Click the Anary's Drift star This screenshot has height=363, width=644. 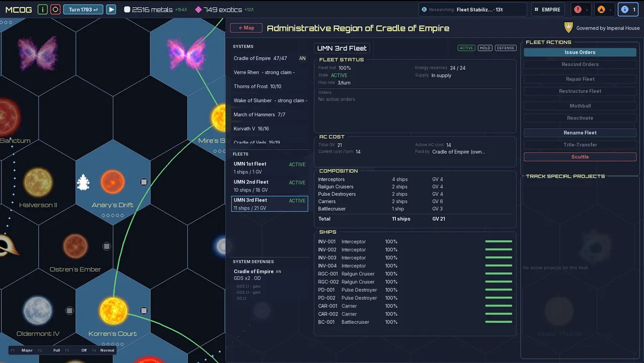(112, 182)
